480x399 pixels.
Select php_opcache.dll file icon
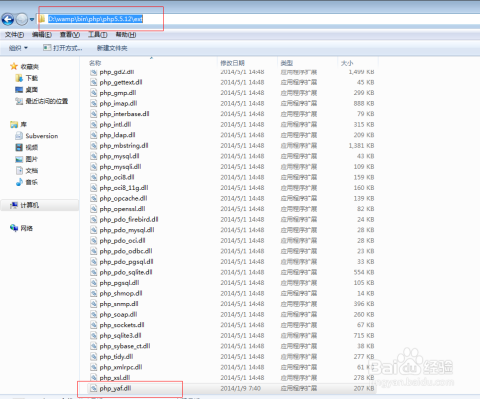(x=94, y=198)
